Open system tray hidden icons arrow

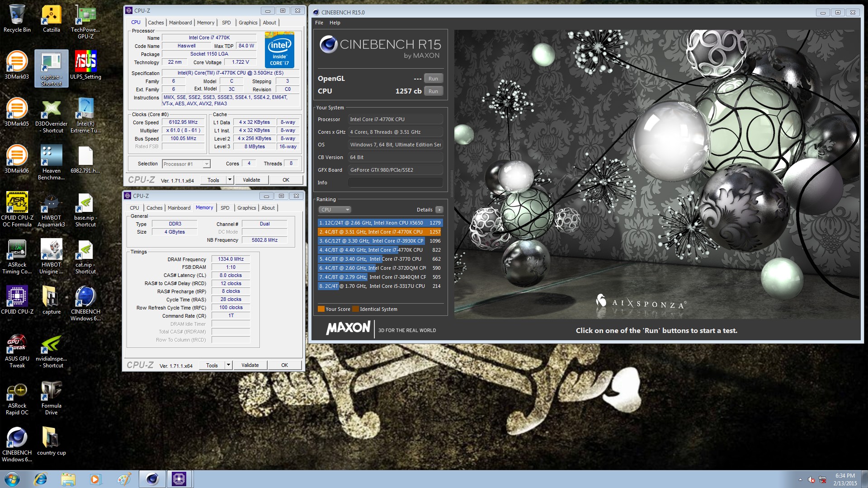click(800, 479)
